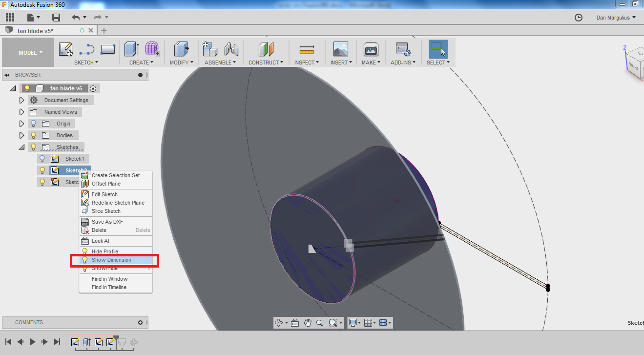Open the Dan Margulius account dropdown
Screen dimensions: 644x355
616,18
